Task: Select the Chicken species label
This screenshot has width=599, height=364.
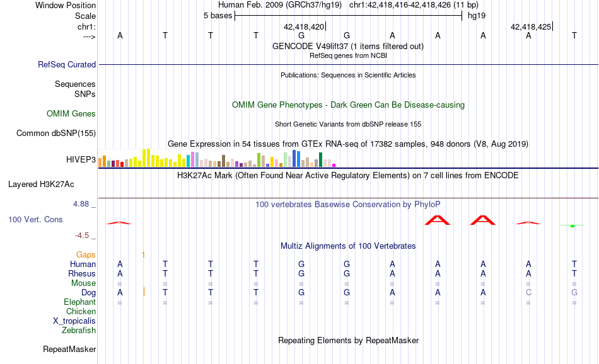Action: coord(81,312)
